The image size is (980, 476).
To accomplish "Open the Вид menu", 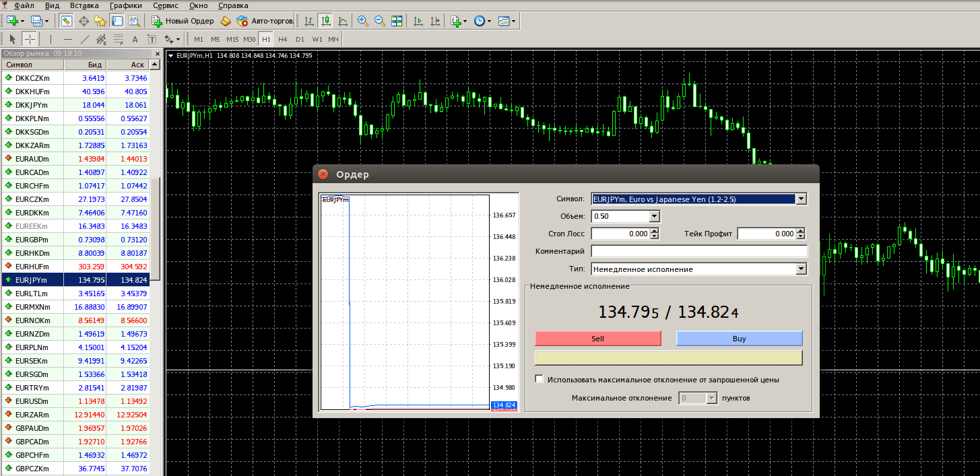I will point(52,5).
